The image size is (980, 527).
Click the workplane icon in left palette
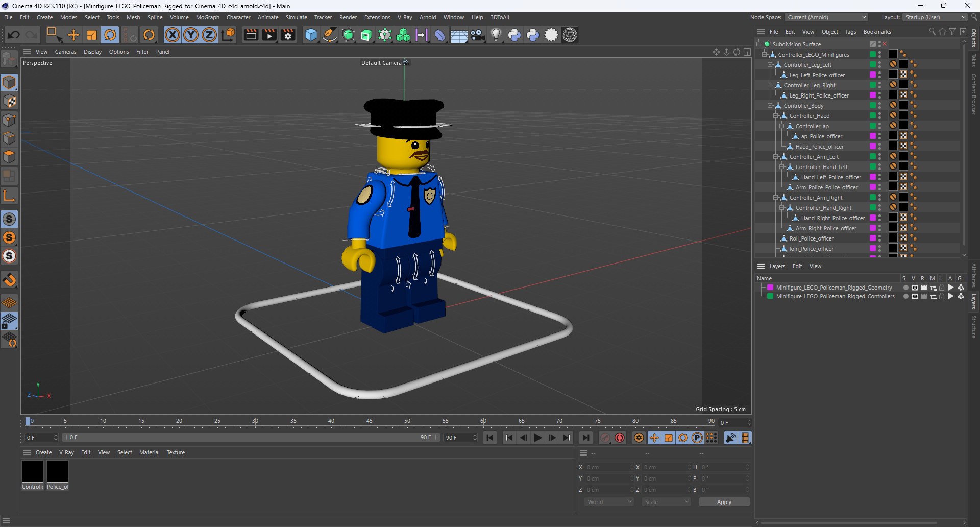pyautogui.click(x=9, y=302)
